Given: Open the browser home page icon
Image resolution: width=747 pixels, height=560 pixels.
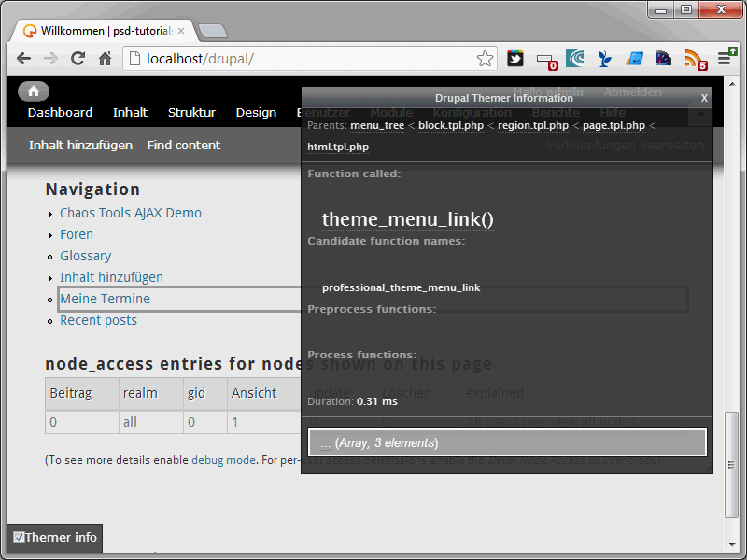Looking at the screenshot, I should click(105, 59).
